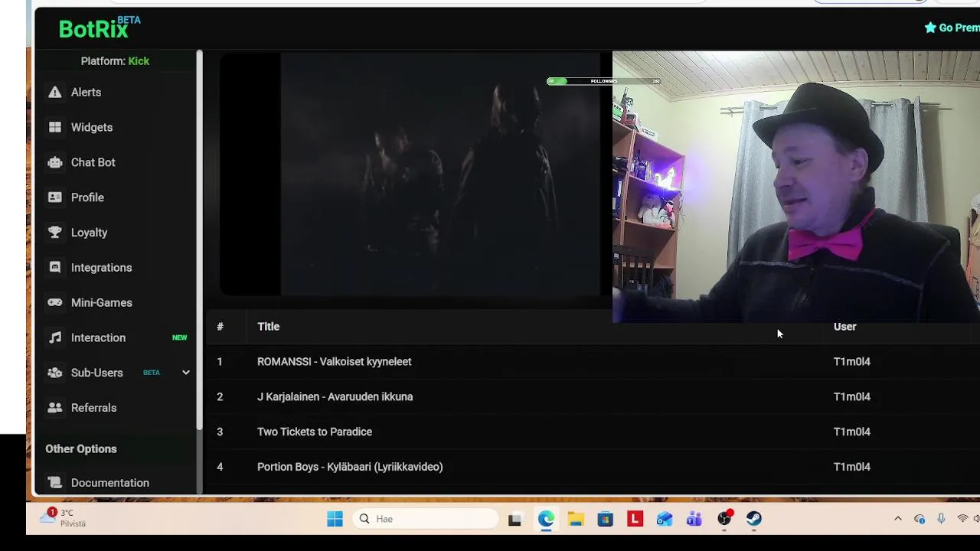Click user T1m0l4 in row 1

851,361
